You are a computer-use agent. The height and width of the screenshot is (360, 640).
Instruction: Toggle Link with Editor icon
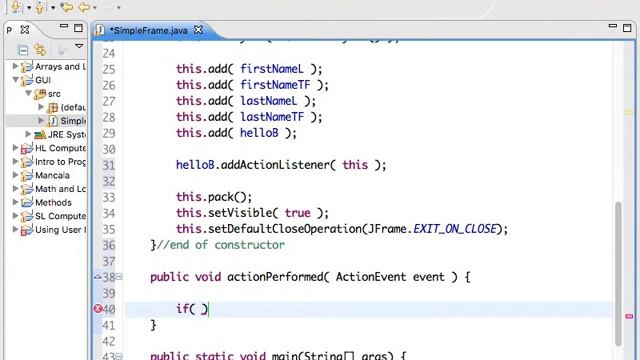pyautogui.click(x=40, y=50)
